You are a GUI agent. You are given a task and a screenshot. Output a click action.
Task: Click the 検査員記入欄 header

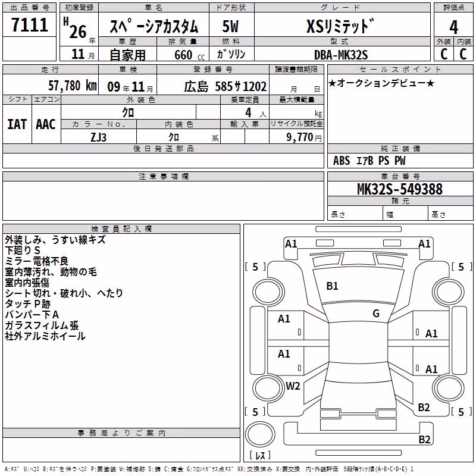(121, 229)
